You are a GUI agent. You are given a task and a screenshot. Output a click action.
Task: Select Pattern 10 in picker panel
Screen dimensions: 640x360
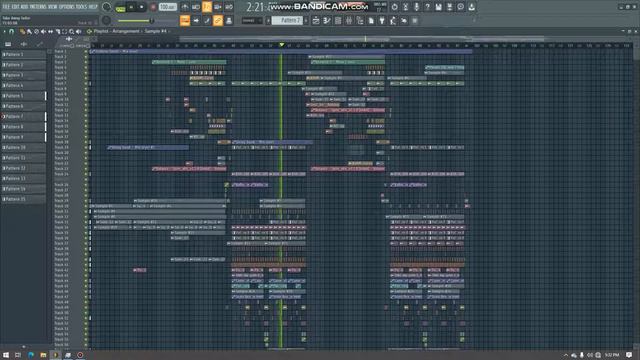click(24, 147)
